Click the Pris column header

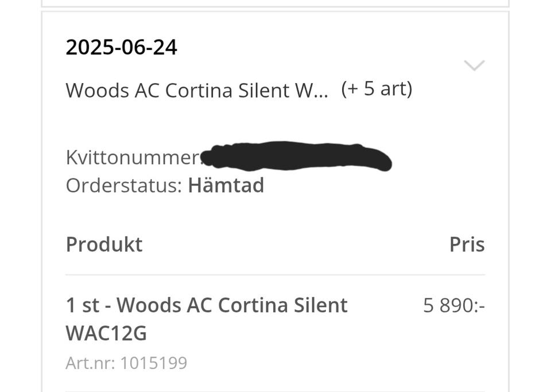point(467,244)
